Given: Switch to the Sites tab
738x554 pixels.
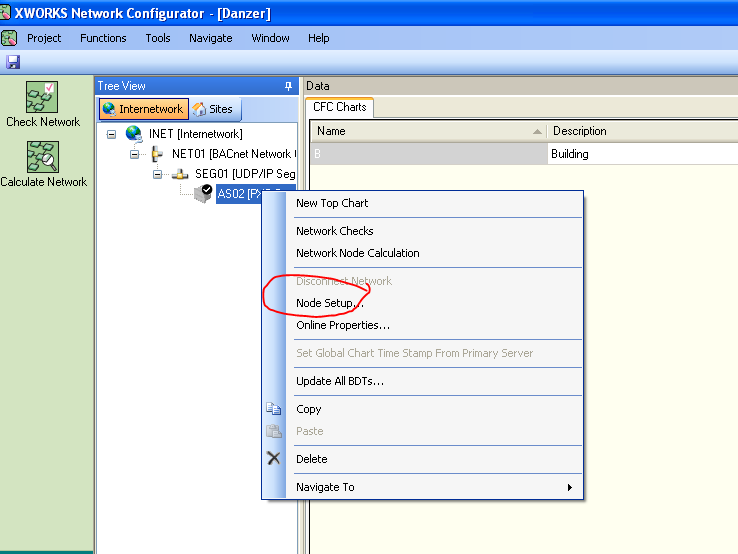Looking at the screenshot, I should [x=213, y=109].
